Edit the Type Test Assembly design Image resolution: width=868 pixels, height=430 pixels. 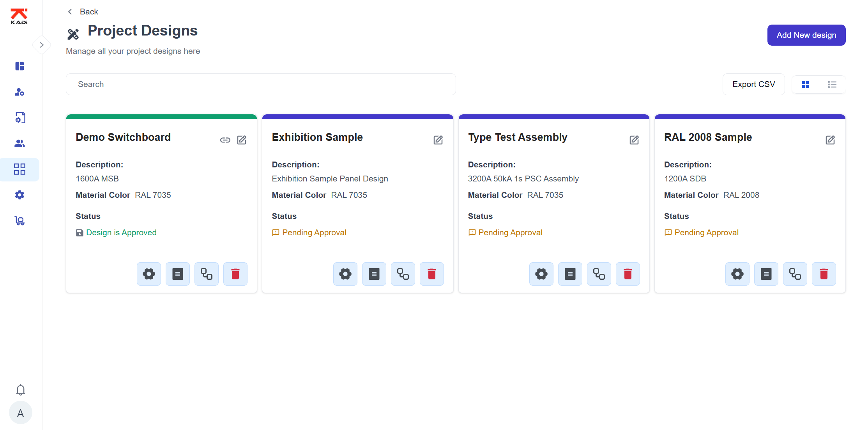[634, 140]
